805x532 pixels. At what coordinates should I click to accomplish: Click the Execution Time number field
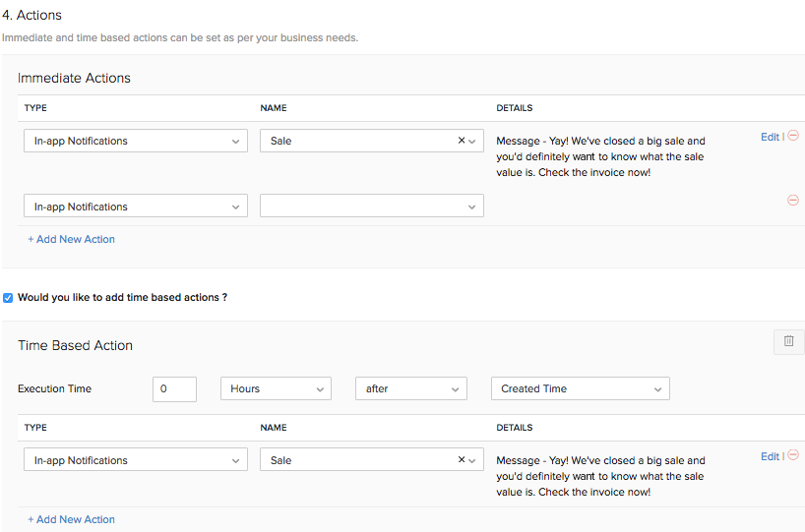tap(174, 388)
